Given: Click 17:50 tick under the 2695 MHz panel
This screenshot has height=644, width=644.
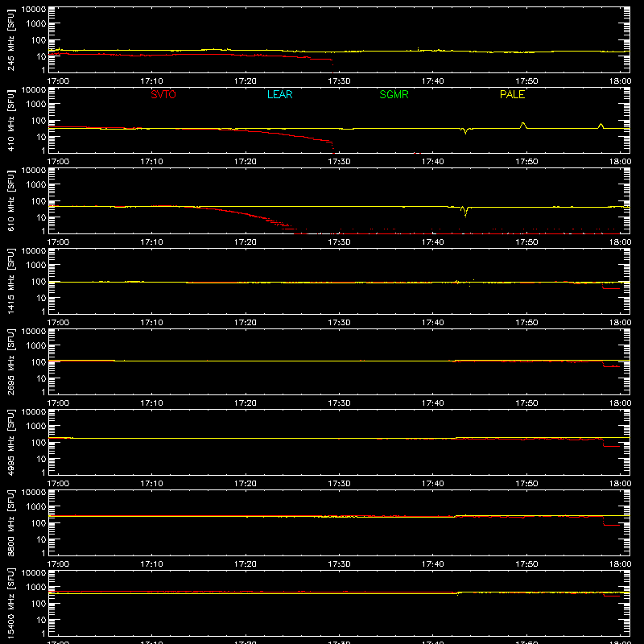Looking at the screenshot, I should point(526,403).
